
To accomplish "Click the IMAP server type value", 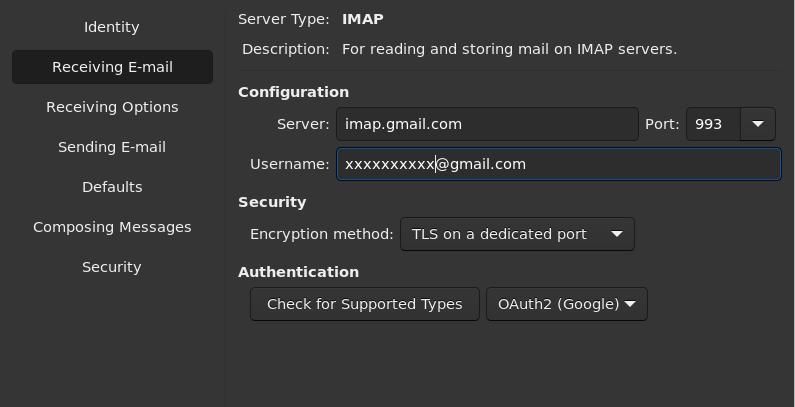I will point(362,19).
